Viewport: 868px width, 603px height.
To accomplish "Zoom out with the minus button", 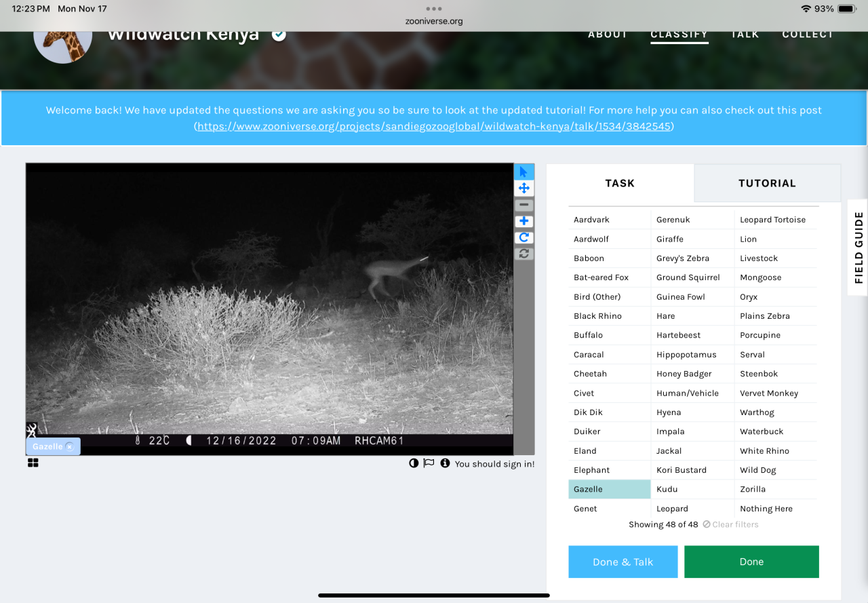I will coord(524,205).
